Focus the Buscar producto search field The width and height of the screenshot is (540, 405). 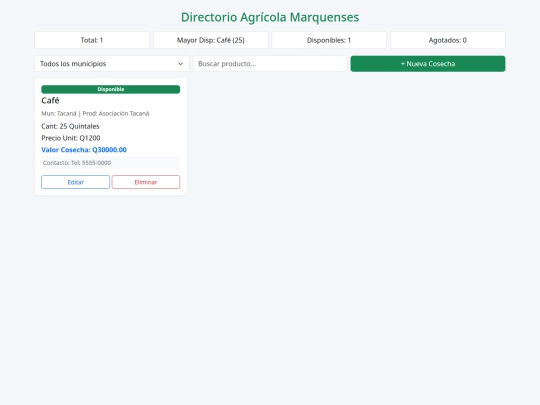tap(270, 64)
